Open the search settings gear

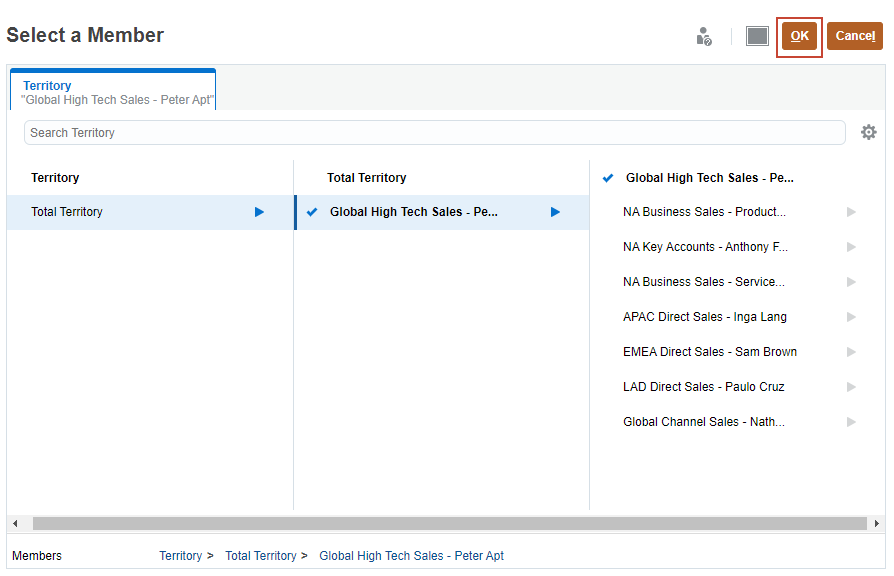(868, 132)
